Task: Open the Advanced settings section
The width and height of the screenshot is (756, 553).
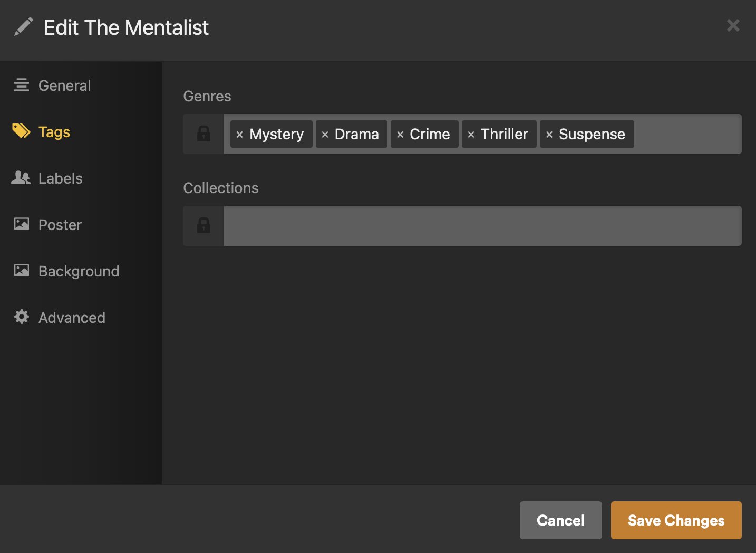Action: click(72, 318)
